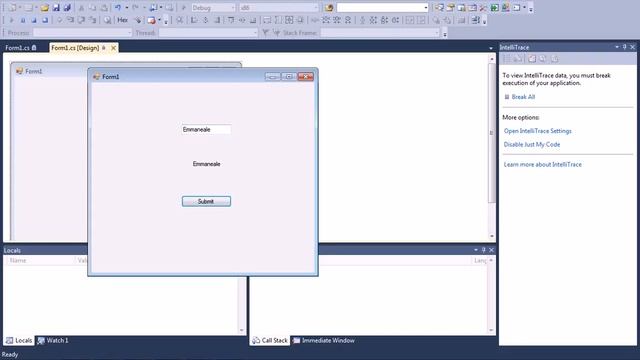The height and width of the screenshot is (360, 640).
Task: Open IntelliTrace window position menu
Action: (x=617, y=47)
